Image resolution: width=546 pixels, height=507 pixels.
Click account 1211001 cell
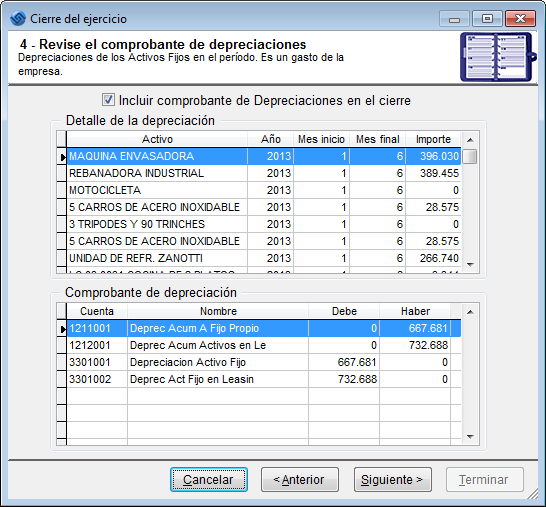click(97, 328)
